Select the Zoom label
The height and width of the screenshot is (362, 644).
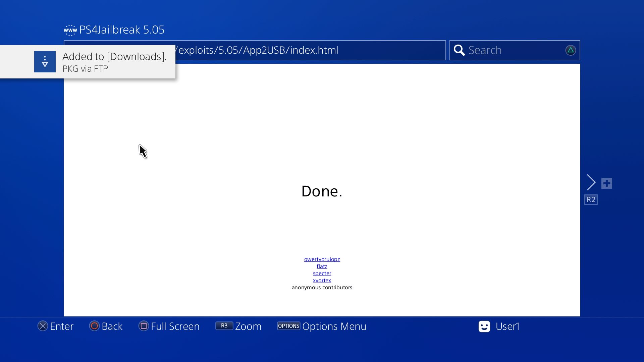248,326
